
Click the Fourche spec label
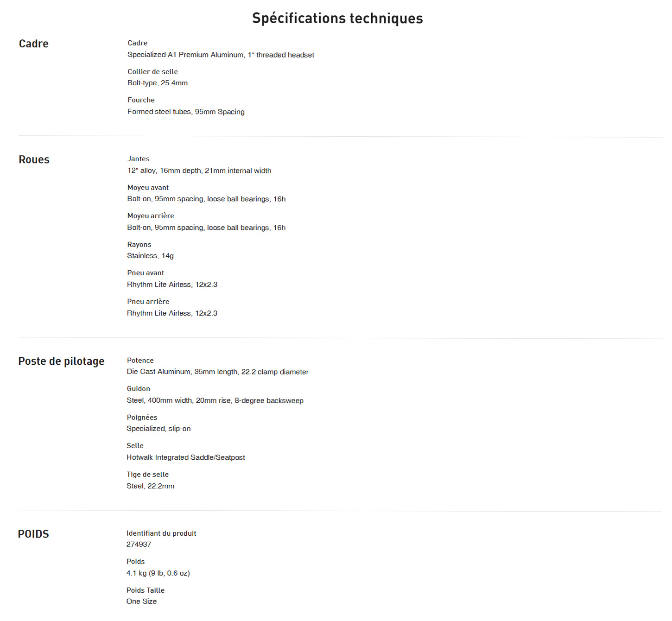[x=141, y=100]
